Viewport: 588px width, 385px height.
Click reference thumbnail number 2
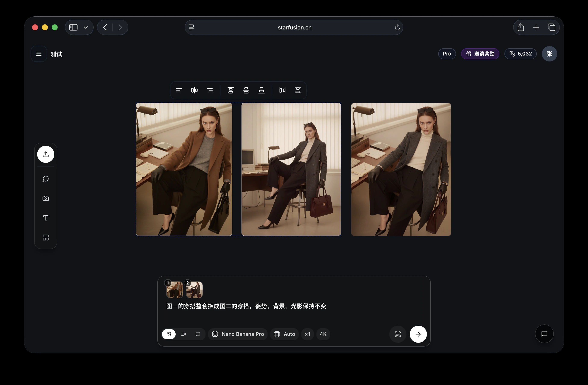[195, 290]
